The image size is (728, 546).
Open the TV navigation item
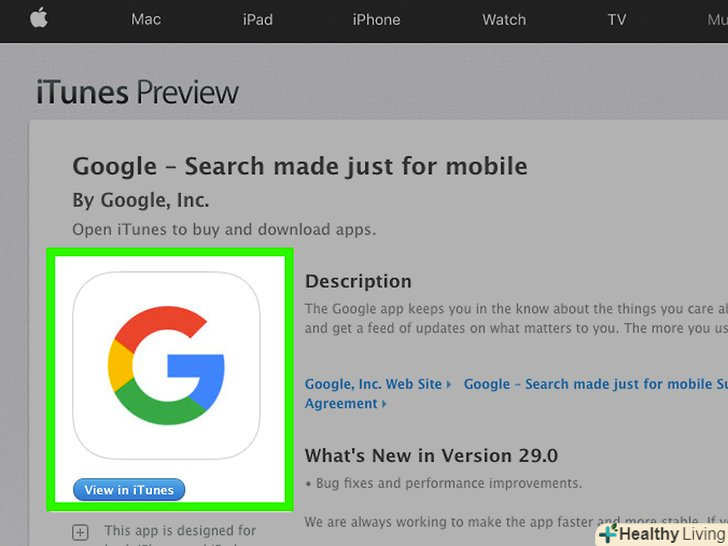(x=617, y=20)
